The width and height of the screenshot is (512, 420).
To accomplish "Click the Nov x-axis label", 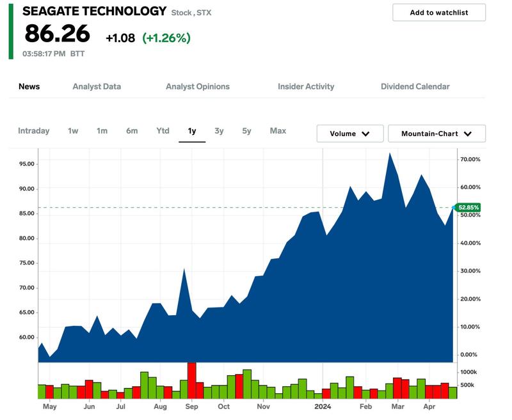I will (x=263, y=407).
